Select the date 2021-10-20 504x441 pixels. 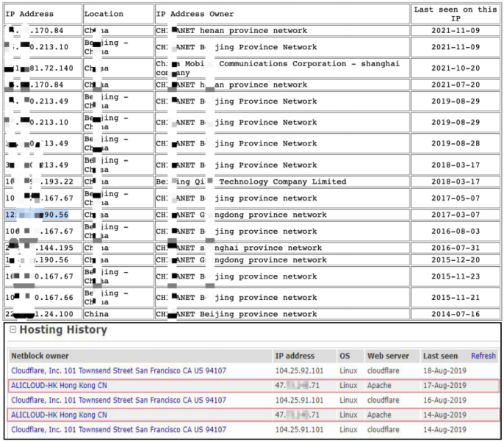coord(456,68)
